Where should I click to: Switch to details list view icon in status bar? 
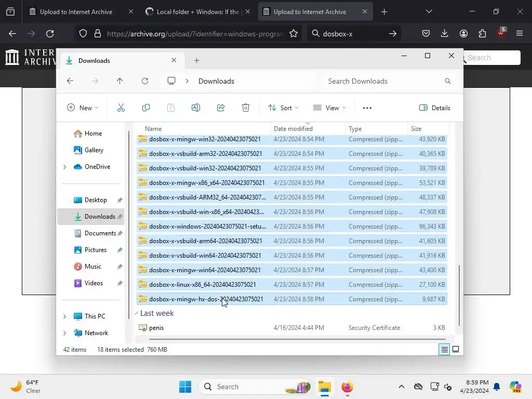coord(444,349)
